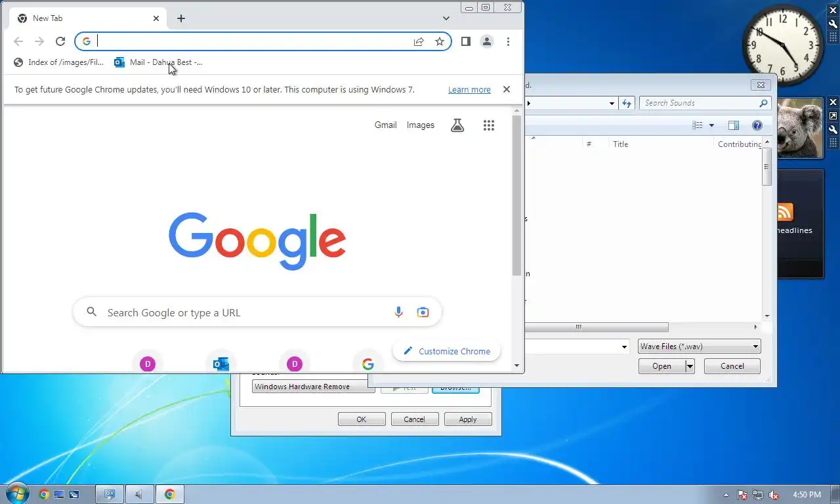Image resolution: width=840 pixels, height=504 pixels.
Task: Click the Windows Start orb
Action: pyautogui.click(x=16, y=493)
